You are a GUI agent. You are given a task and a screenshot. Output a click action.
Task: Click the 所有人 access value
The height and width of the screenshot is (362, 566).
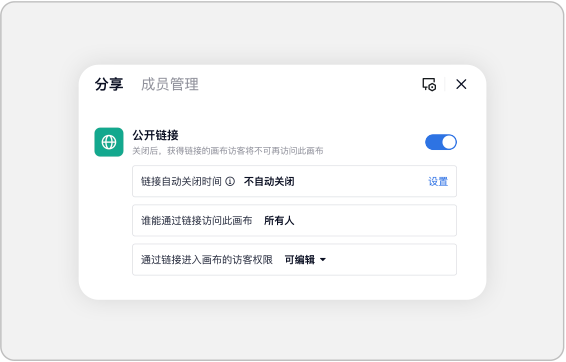click(x=279, y=221)
